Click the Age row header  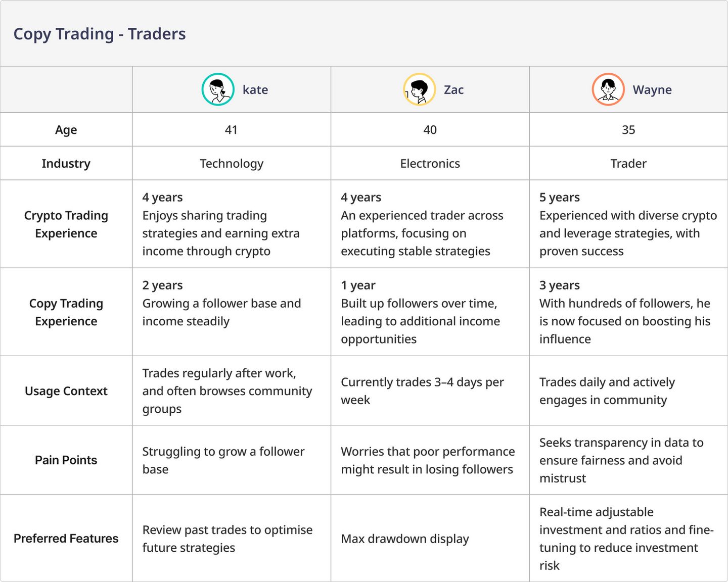66,130
